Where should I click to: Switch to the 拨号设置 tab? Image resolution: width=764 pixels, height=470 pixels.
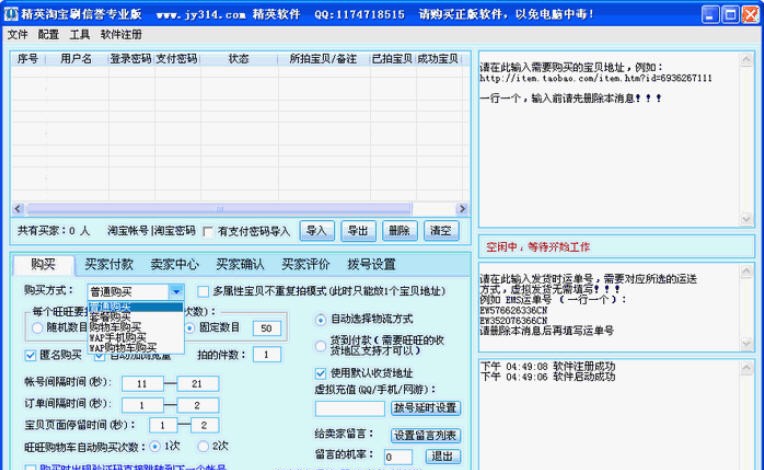pos(371,264)
